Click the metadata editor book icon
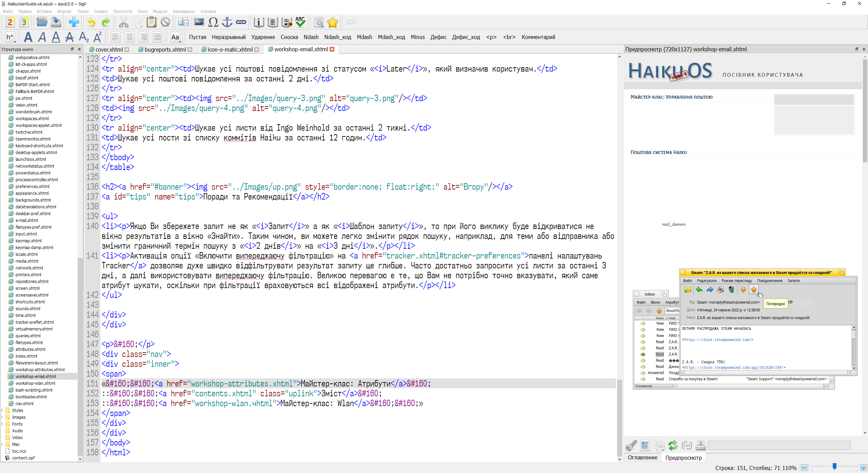This screenshot has width=868, height=473. click(x=259, y=22)
